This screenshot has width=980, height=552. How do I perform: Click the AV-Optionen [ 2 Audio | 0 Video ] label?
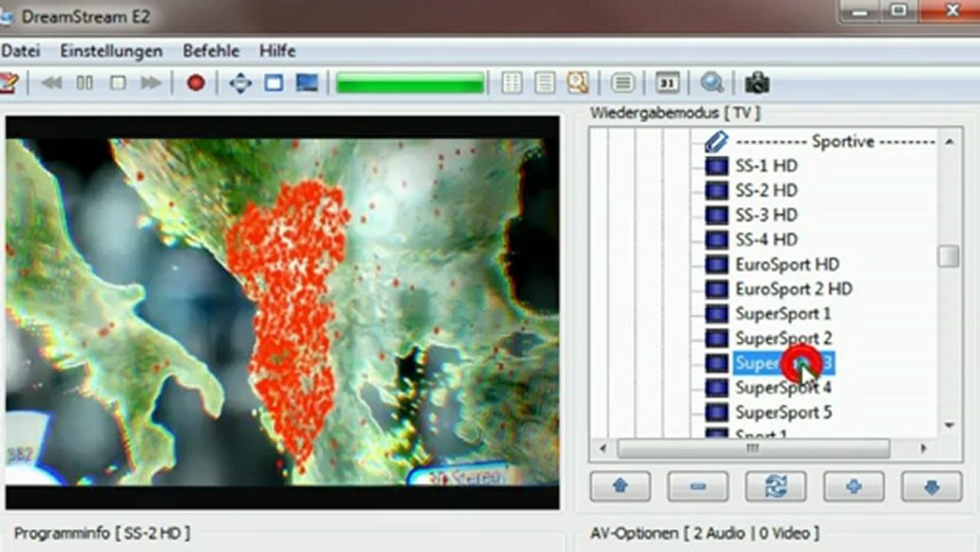click(704, 533)
